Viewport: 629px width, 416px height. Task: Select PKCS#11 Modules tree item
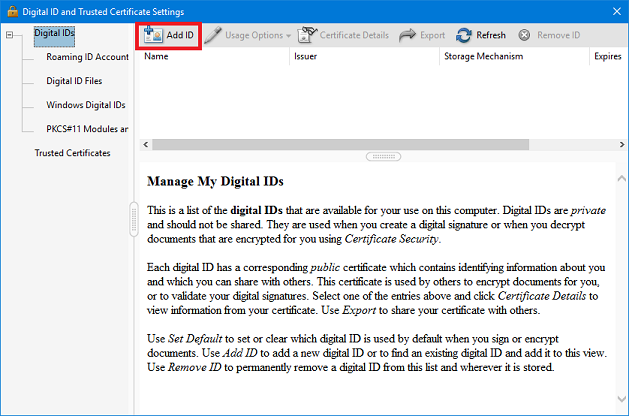pyautogui.click(x=86, y=129)
